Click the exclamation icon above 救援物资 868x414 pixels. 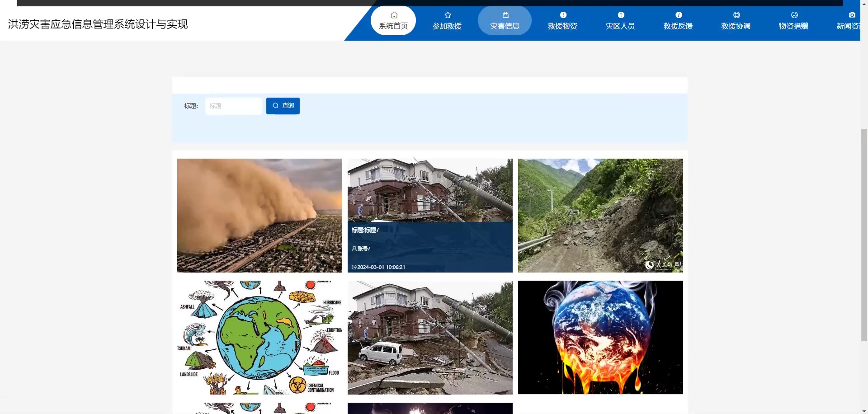coord(563,15)
